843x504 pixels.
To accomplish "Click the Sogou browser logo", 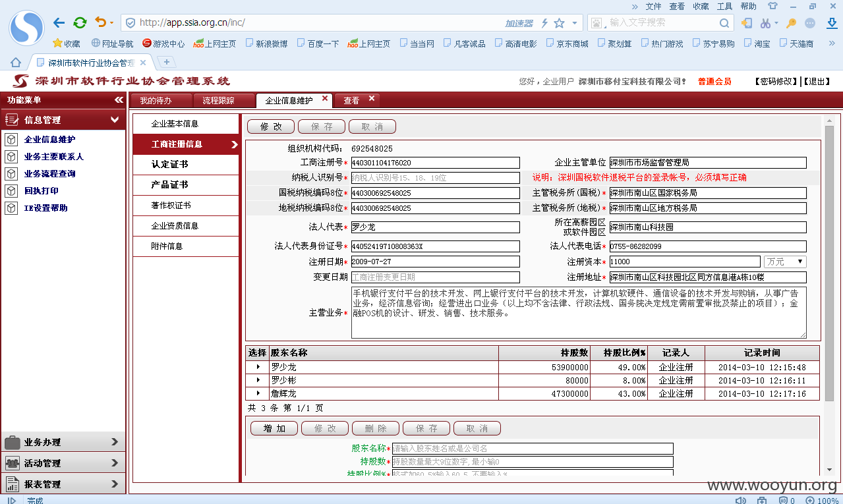I will tap(26, 28).
